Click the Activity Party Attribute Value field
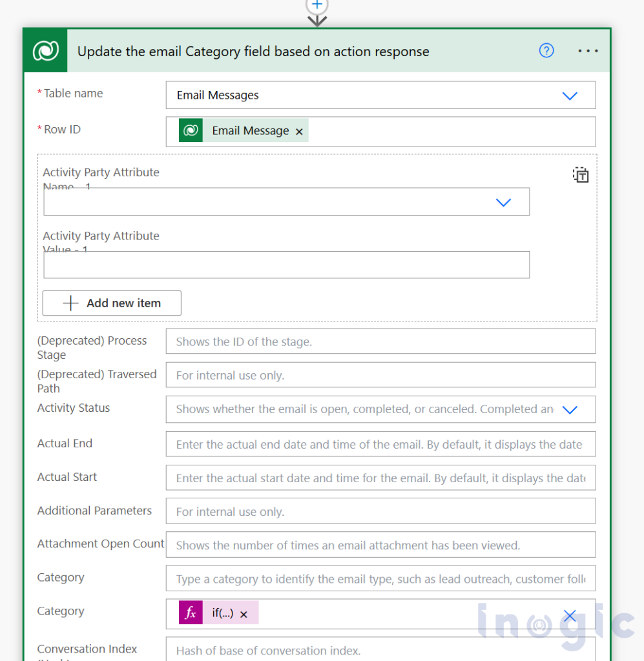 [x=286, y=265]
